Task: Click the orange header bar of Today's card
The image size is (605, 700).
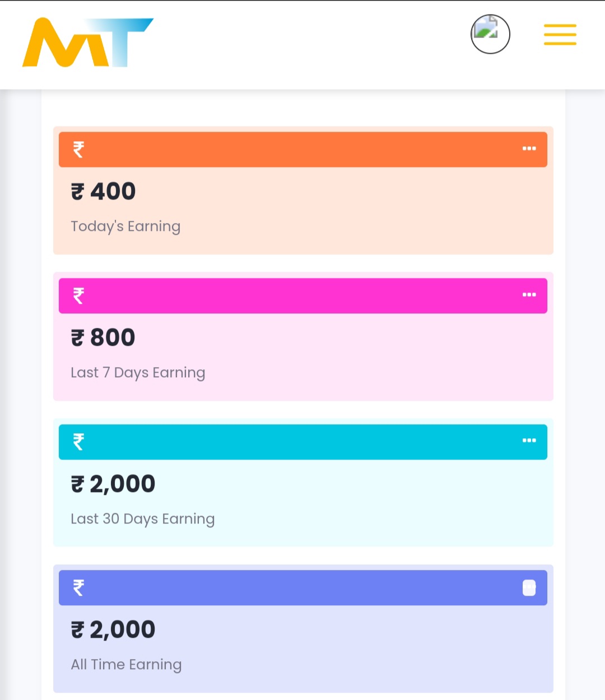Action: pyautogui.click(x=302, y=150)
